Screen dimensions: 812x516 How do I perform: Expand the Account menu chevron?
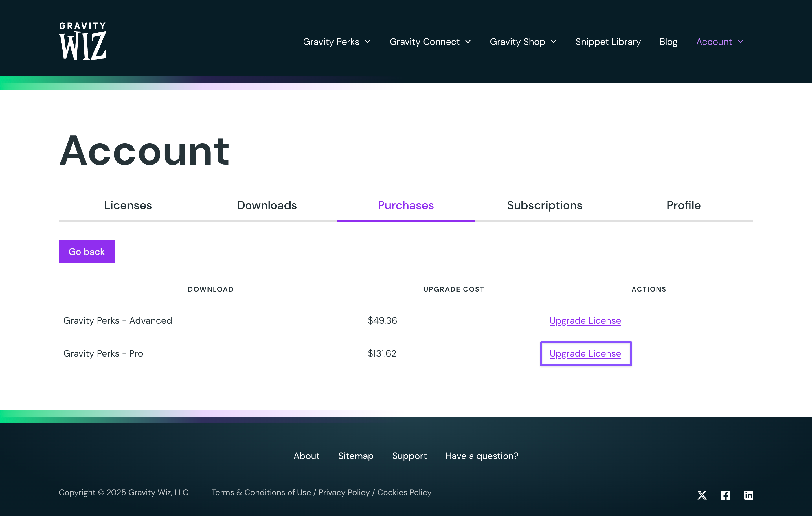[x=741, y=41]
